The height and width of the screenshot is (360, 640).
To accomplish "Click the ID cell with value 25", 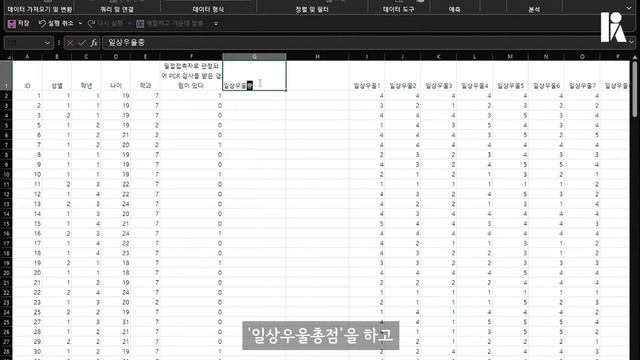I will pos(27,312).
